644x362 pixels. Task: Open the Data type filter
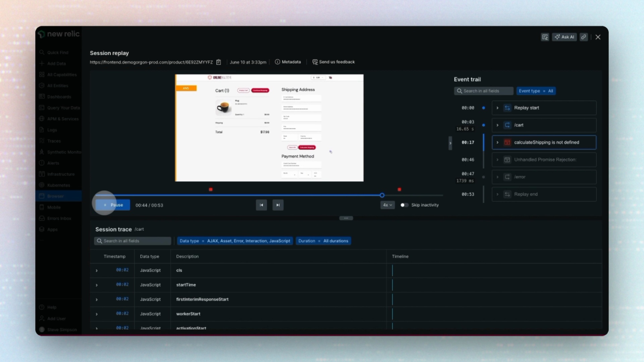235,241
